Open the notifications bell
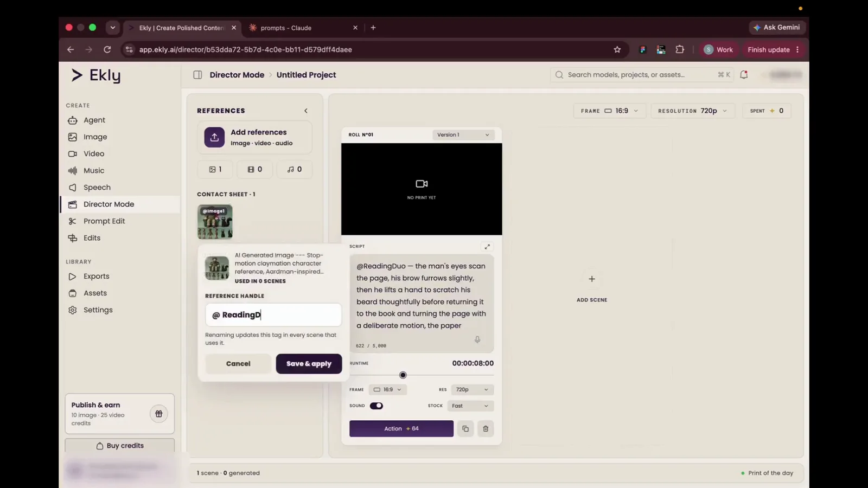The height and width of the screenshot is (488, 868). pyautogui.click(x=744, y=75)
